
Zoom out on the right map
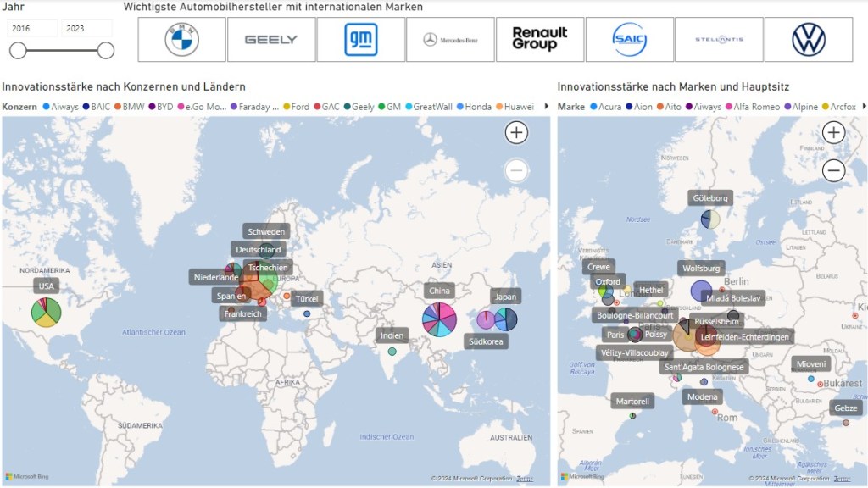834,171
